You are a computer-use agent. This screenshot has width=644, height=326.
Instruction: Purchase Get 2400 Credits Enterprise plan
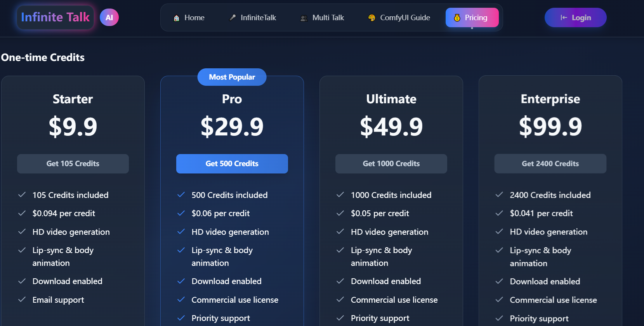[550, 164]
